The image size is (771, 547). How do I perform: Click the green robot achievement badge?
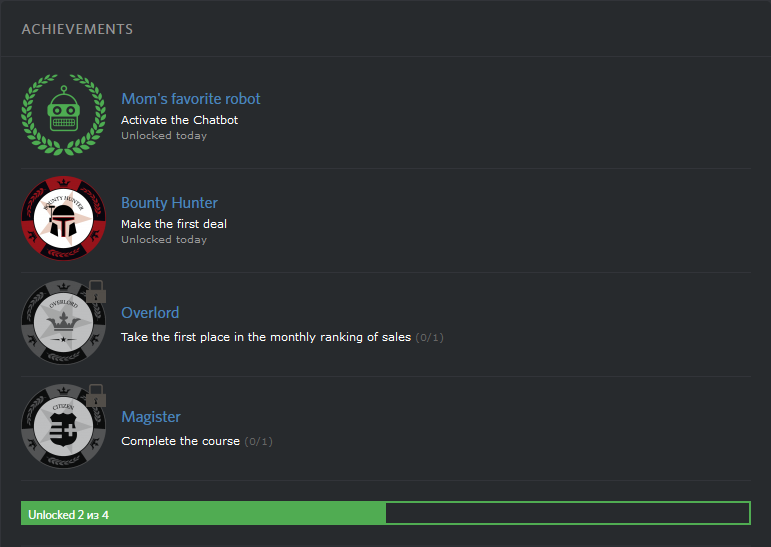(64, 113)
